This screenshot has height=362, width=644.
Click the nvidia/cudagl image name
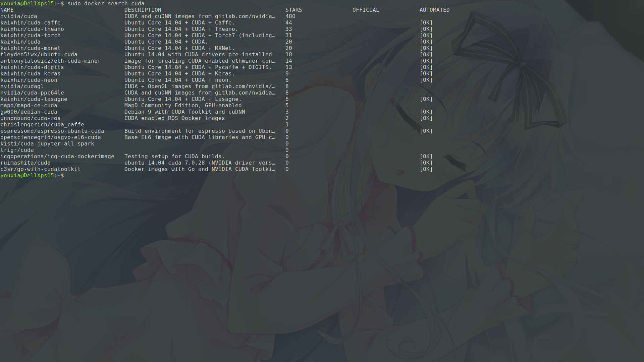click(22, 86)
